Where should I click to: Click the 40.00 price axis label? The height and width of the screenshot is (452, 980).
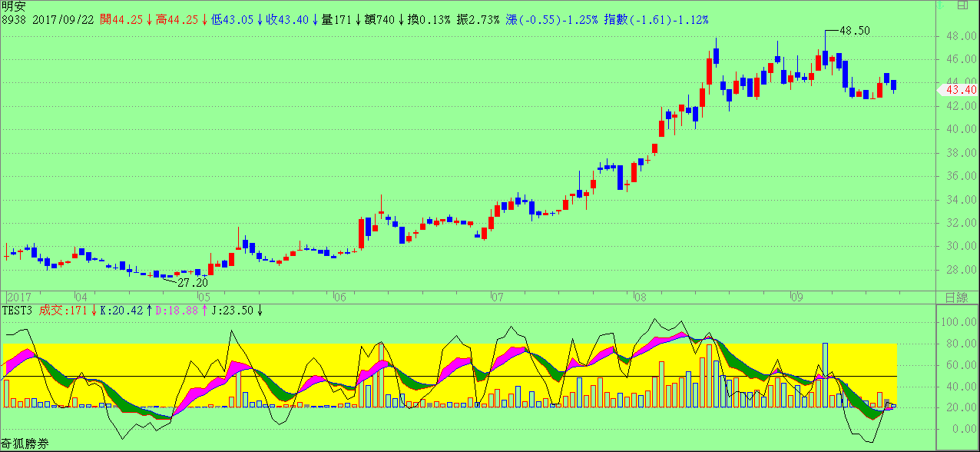pyautogui.click(x=961, y=130)
